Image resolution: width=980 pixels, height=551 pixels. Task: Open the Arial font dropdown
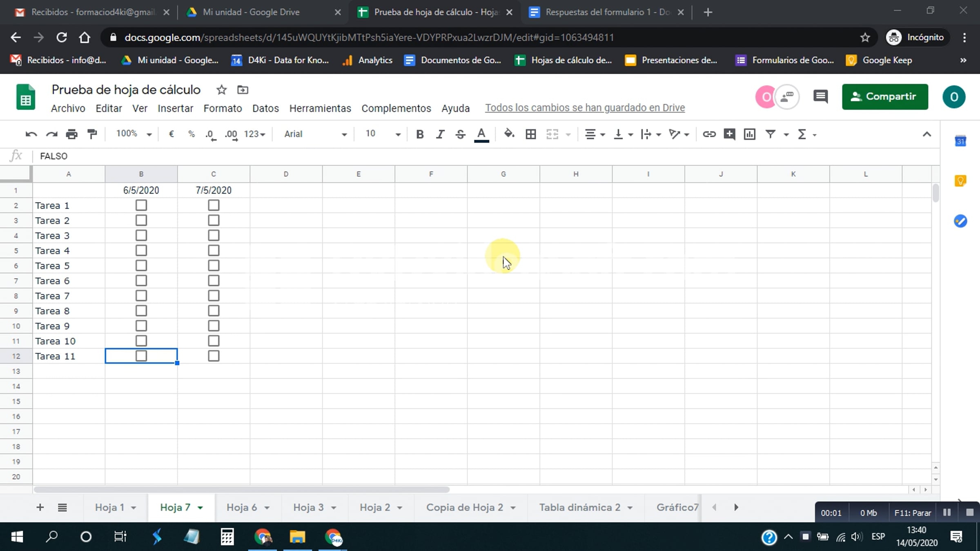(315, 134)
